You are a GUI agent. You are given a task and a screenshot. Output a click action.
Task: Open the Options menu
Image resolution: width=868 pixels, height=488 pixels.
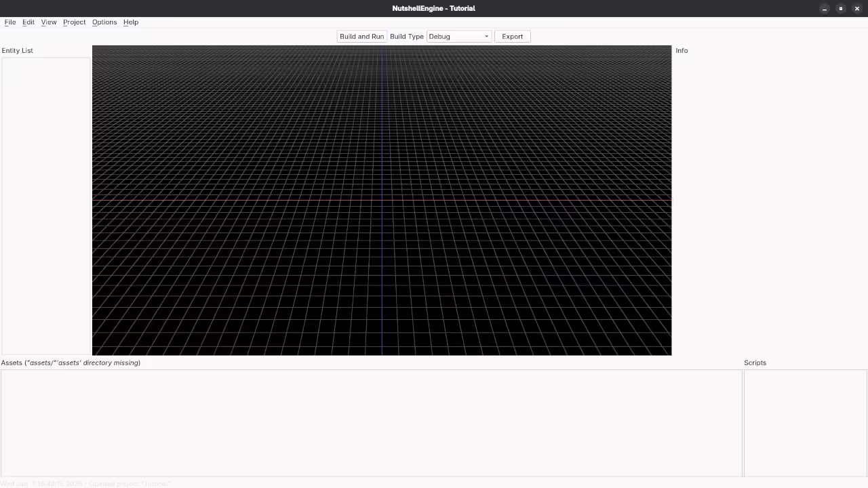click(x=104, y=22)
